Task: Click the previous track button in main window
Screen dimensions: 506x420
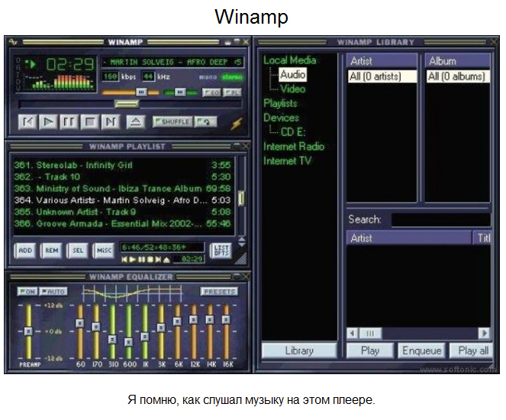Action: pos(27,122)
